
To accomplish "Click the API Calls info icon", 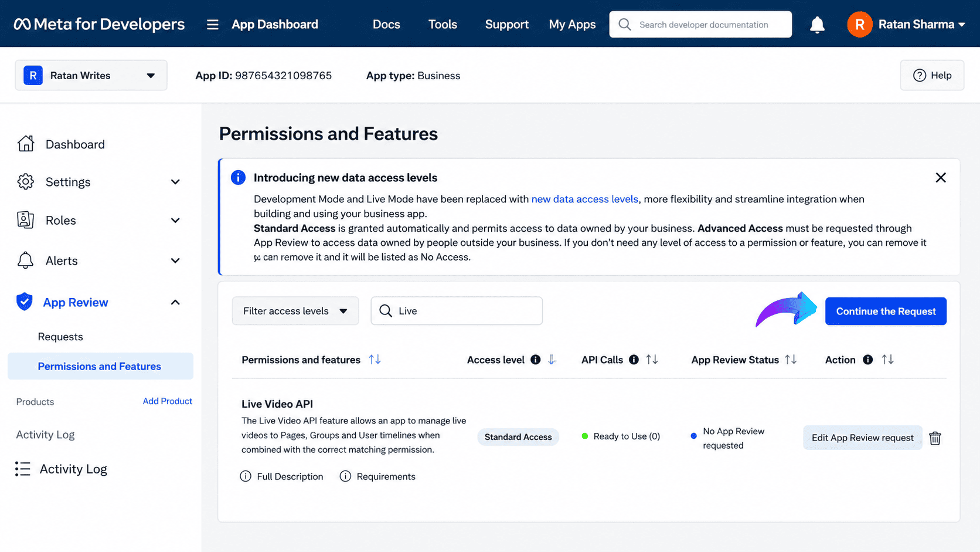I will tap(634, 360).
